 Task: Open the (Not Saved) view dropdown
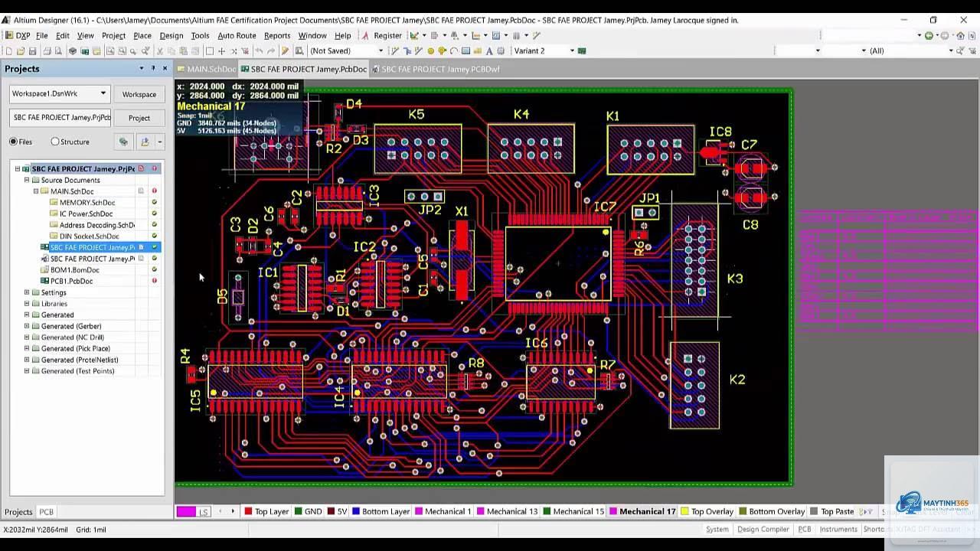pos(381,51)
